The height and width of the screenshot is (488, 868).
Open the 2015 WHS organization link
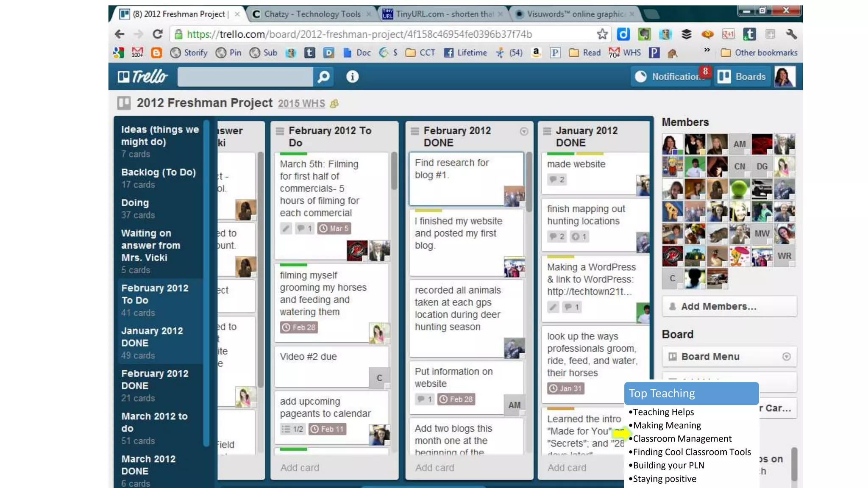click(301, 104)
